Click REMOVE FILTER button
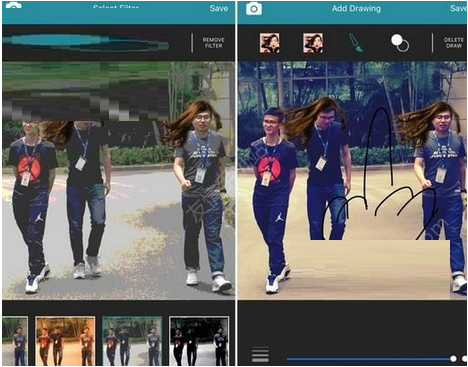The image size is (468, 367). coord(213,43)
